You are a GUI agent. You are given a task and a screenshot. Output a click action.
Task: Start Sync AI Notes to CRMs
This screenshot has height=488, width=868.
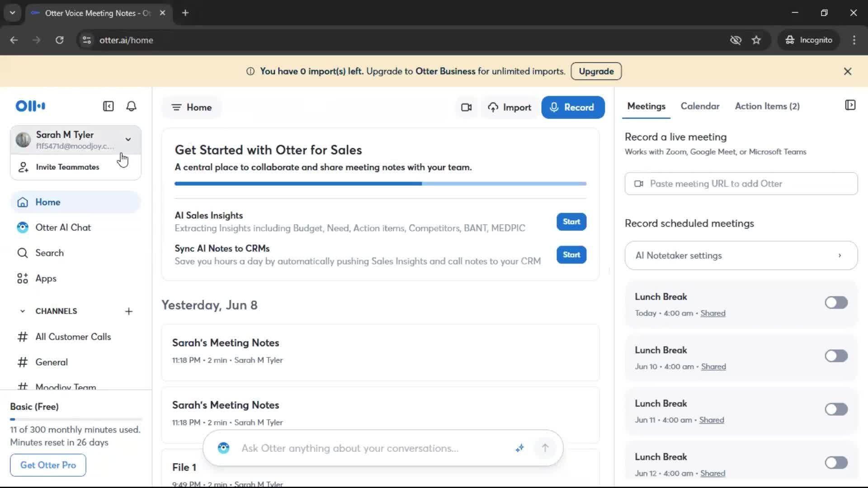coord(571,255)
